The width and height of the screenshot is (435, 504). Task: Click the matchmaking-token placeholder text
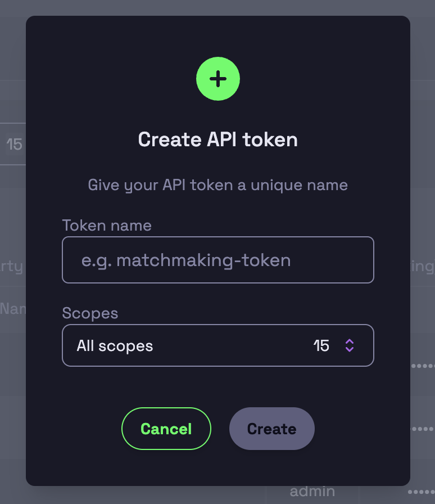[x=186, y=260]
